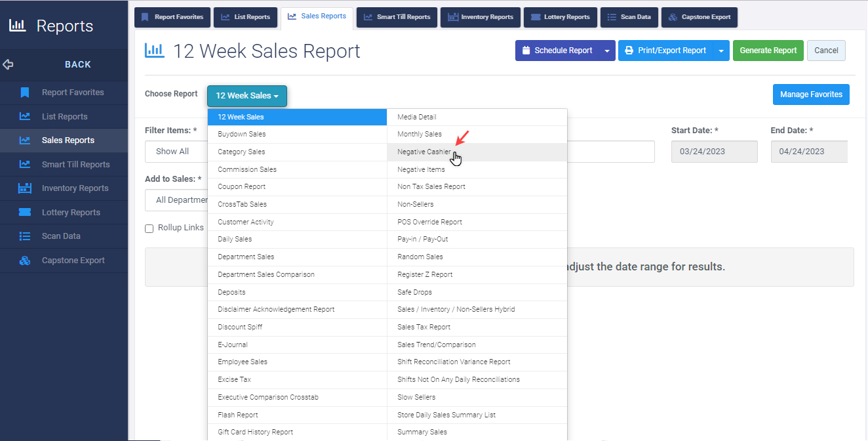The width and height of the screenshot is (868, 441).
Task: Open the Add to Sales departments dropdown
Action: tap(176, 200)
